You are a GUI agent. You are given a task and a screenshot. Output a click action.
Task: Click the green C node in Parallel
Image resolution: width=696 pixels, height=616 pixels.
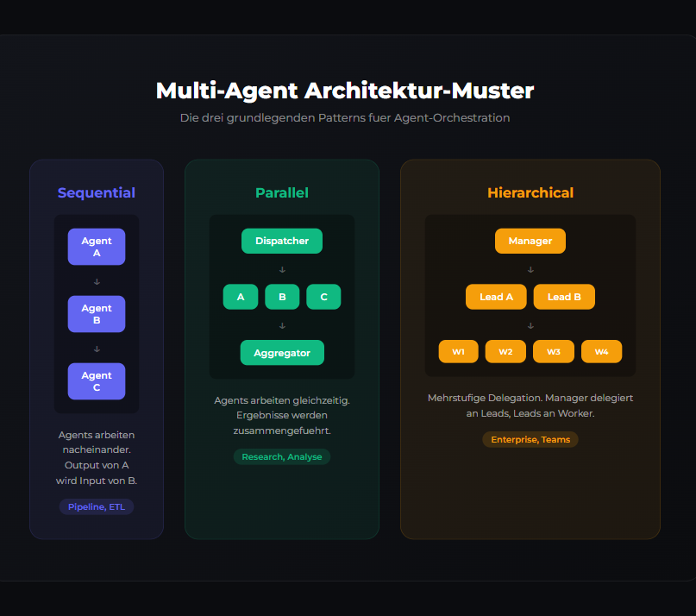tap(323, 297)
